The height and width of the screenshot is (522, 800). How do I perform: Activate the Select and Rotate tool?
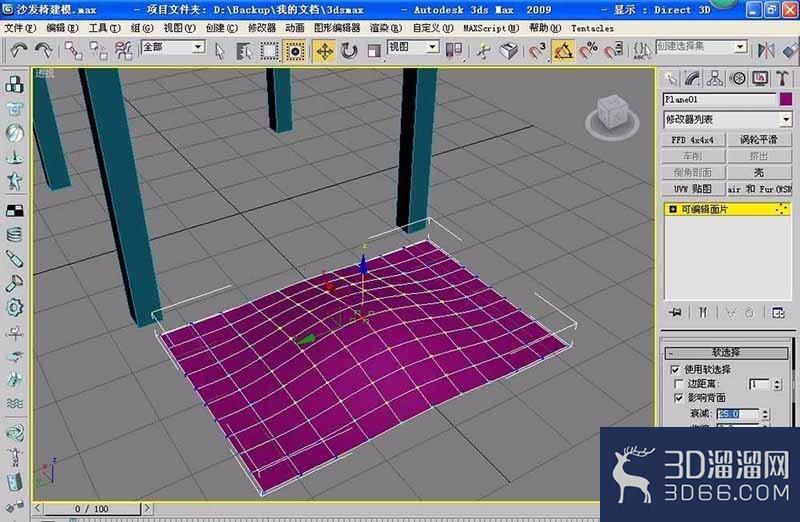tap(349, 51)
